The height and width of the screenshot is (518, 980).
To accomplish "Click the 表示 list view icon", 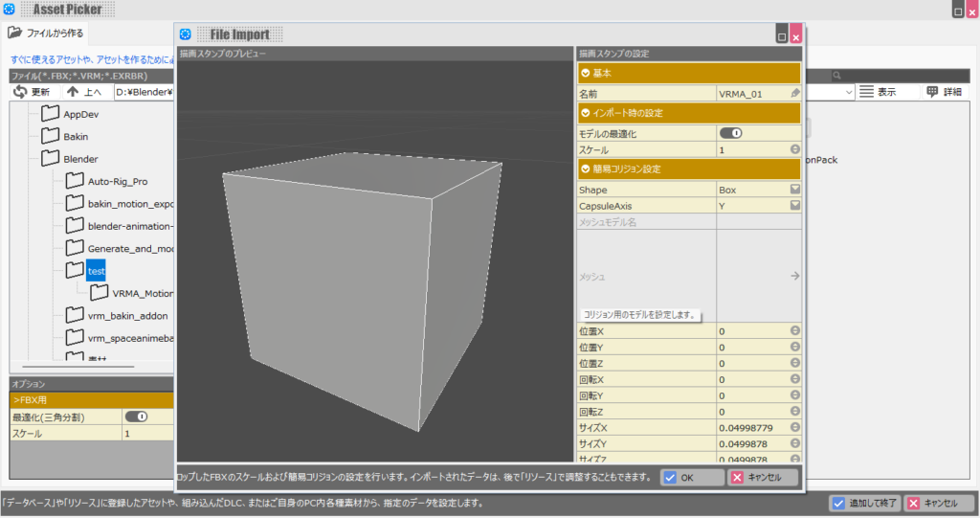I will (866, 92).
